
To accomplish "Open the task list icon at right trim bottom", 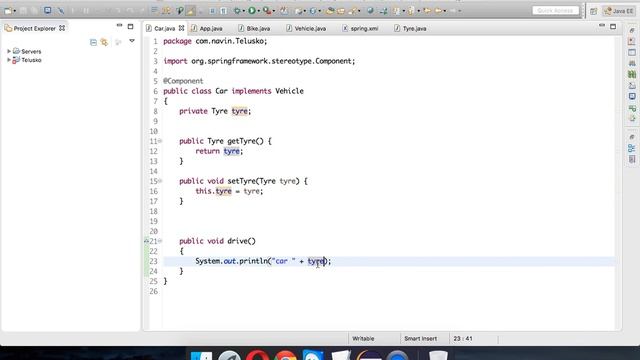I will pyautogui.click(x=632, y=159).
